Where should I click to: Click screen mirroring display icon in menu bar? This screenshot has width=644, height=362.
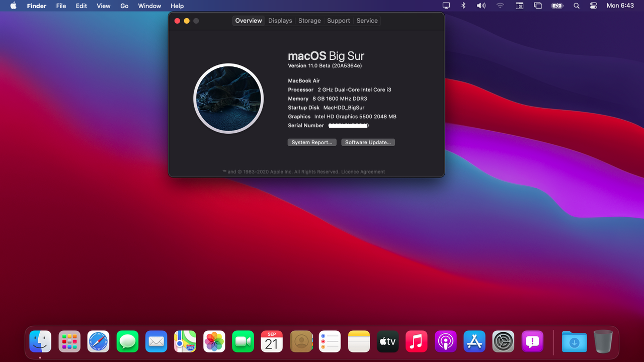[446, 6]
